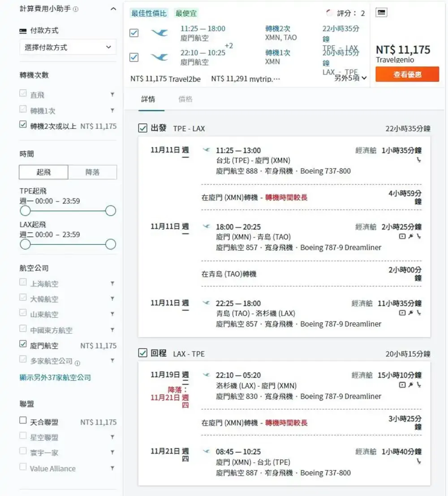
Task: Expand arrow next to 大韓航空
Action: 112,299
